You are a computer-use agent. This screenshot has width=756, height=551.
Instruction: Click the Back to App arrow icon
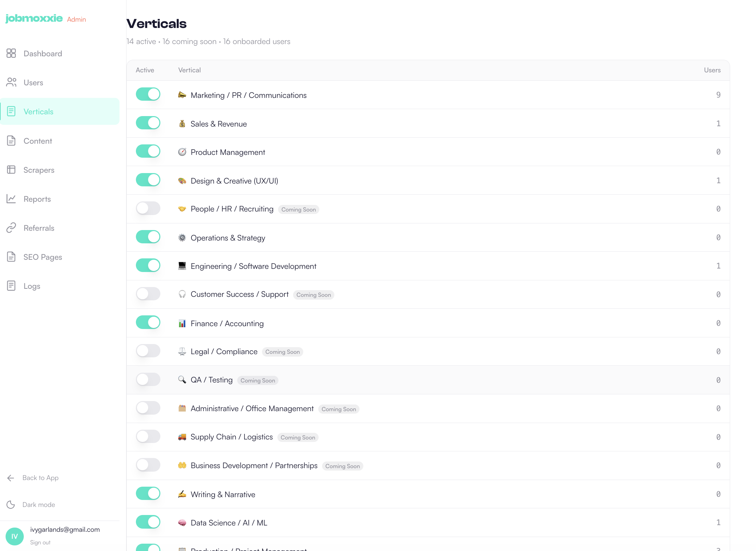[11, 478]
